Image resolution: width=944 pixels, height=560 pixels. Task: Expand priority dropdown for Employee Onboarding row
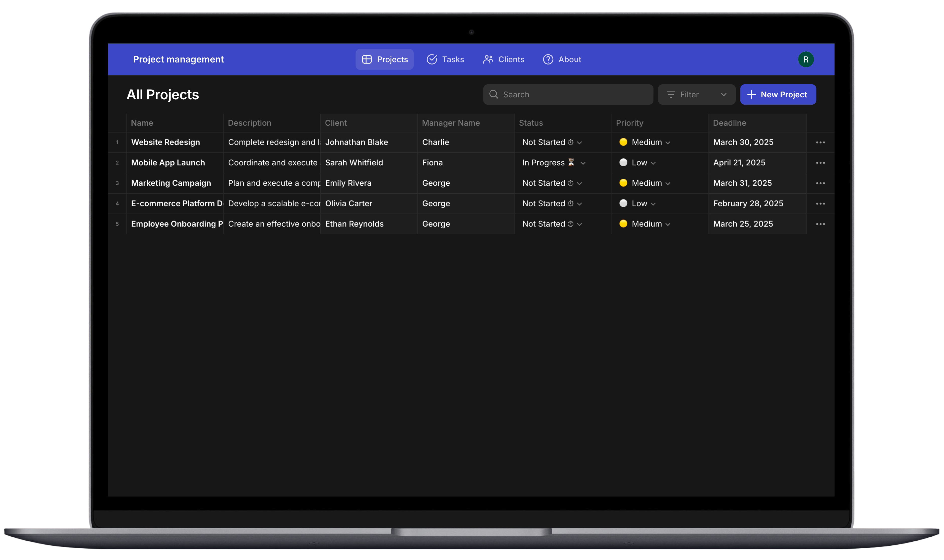click(x=668, y=224)
